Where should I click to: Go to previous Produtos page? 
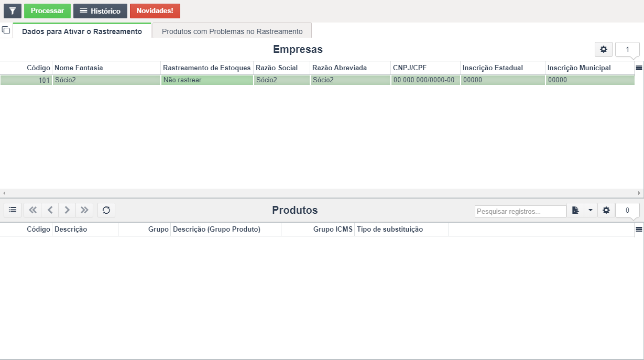coord(50,210)
